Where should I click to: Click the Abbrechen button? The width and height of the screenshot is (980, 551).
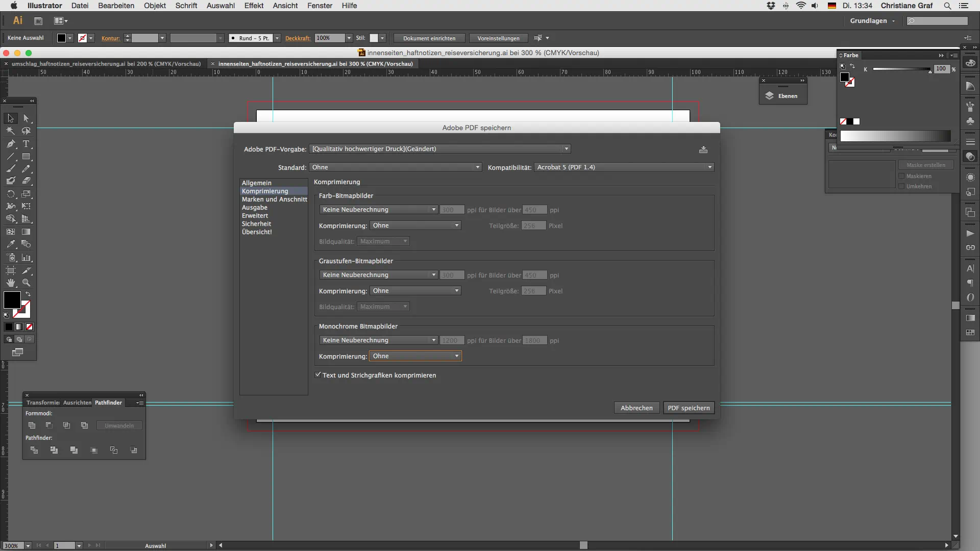click(636, 408)
